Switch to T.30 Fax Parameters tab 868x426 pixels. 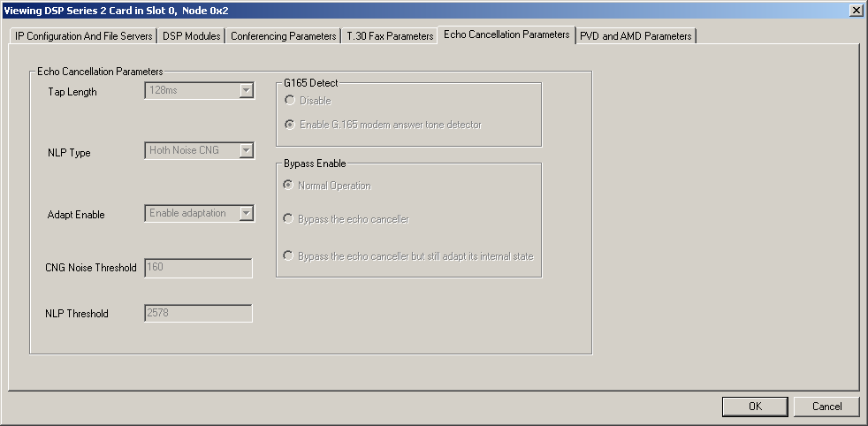tap(390, 36)
